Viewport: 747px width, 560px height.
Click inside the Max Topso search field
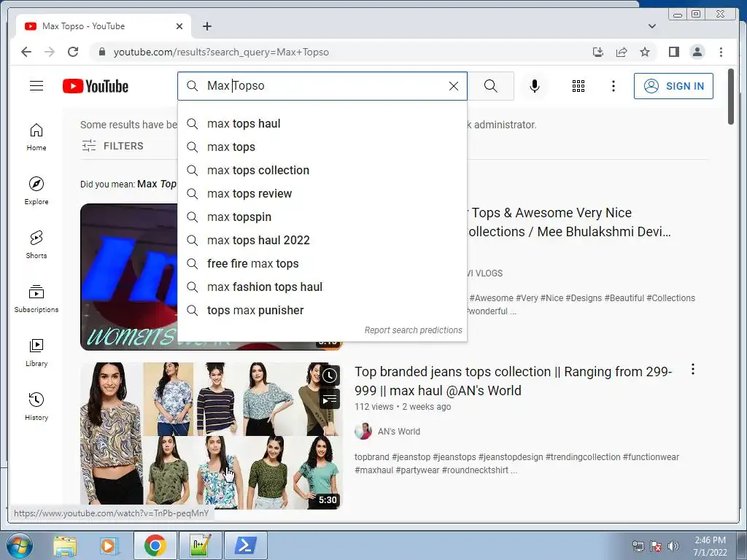click(x=324, y=86)
